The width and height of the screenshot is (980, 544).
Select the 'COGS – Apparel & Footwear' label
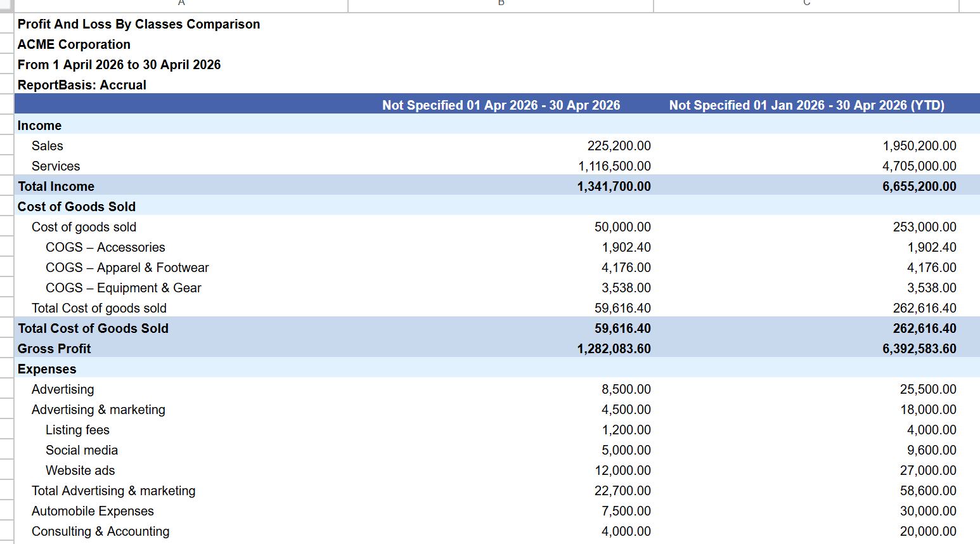[x=127, y=268]
